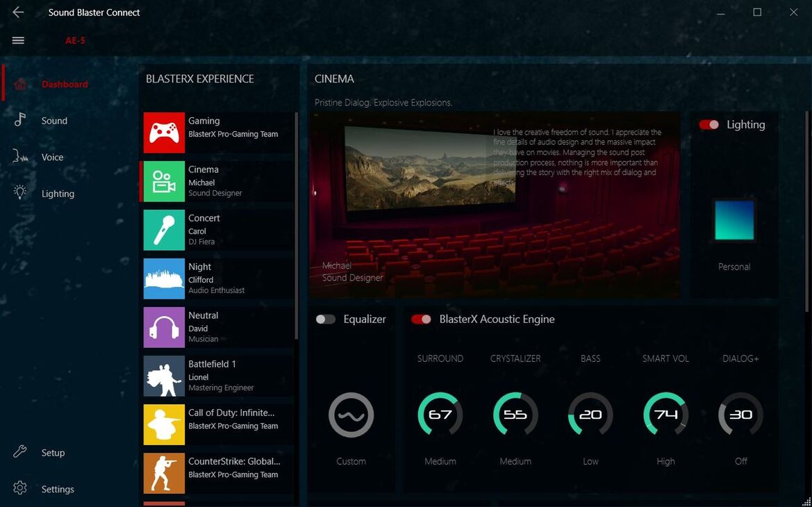Click the main panel vertical scrollbar

coord(807,211)
